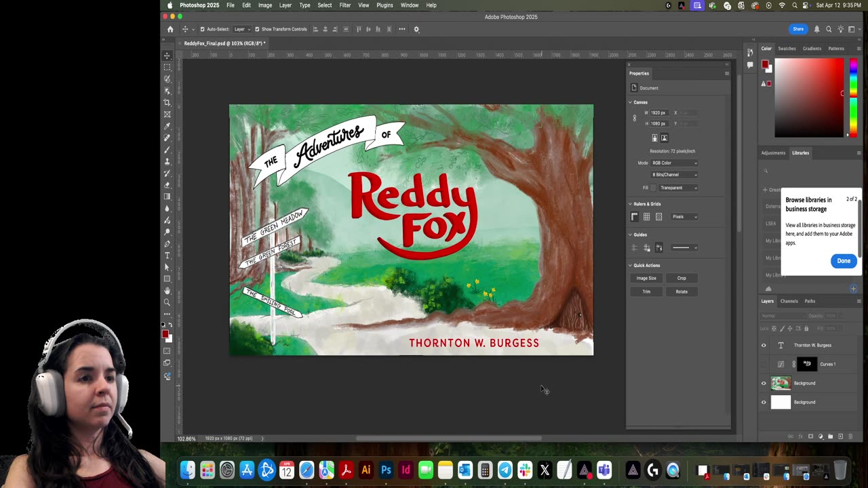Screen dimensions: 868x488
Task: Open the Home screen icon in options bar
Action: pyautogui.click(x=170, y=29)
